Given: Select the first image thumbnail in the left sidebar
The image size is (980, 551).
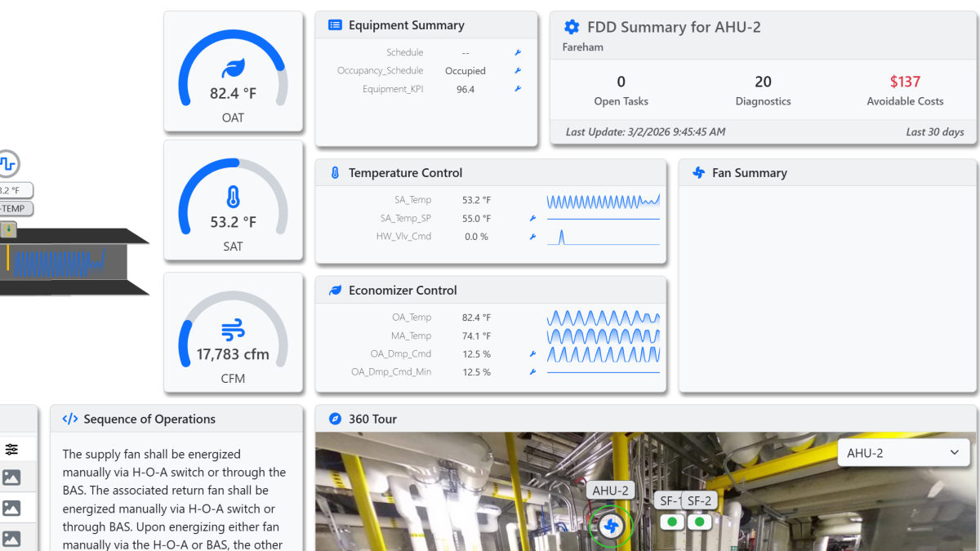Looking at the screenshot, I should click(11, 478).
